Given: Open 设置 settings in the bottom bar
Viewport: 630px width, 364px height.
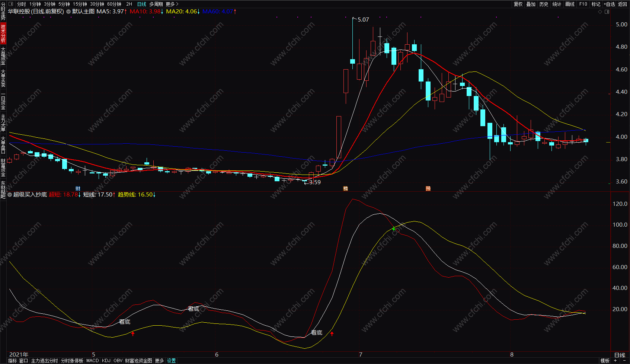Looking at the screenshot, I should pos(171,361).
